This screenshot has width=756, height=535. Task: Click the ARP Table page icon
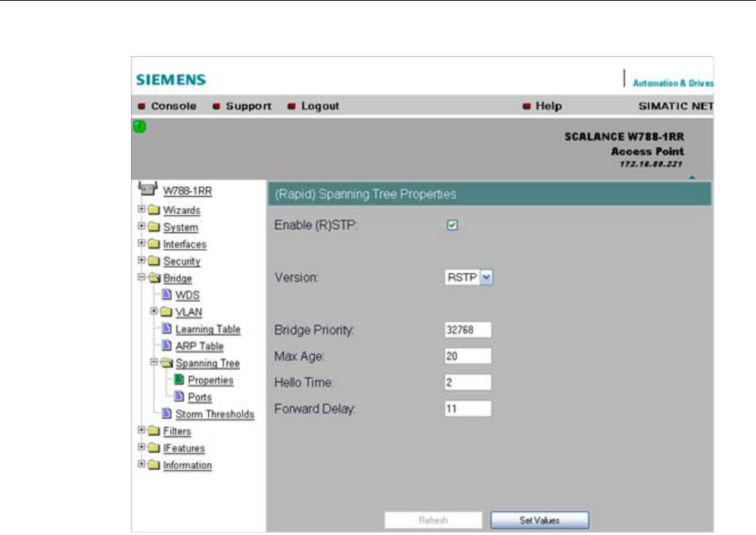[166, 346]
